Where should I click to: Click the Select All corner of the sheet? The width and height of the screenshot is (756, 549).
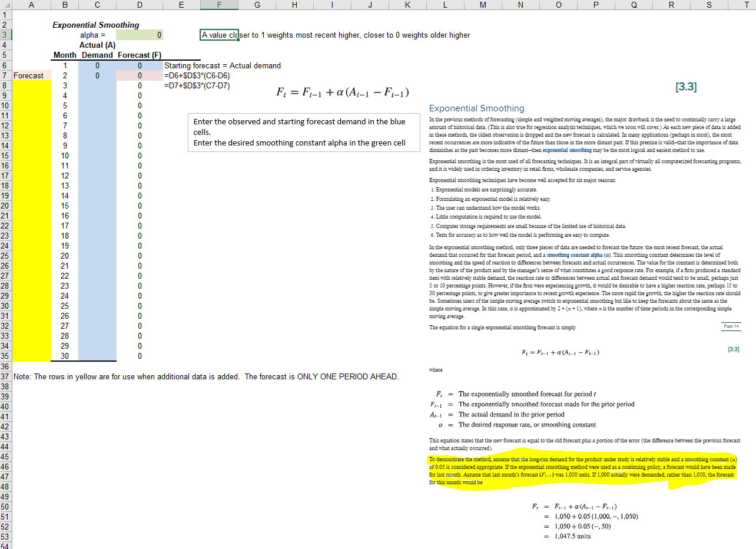[6, 5]
